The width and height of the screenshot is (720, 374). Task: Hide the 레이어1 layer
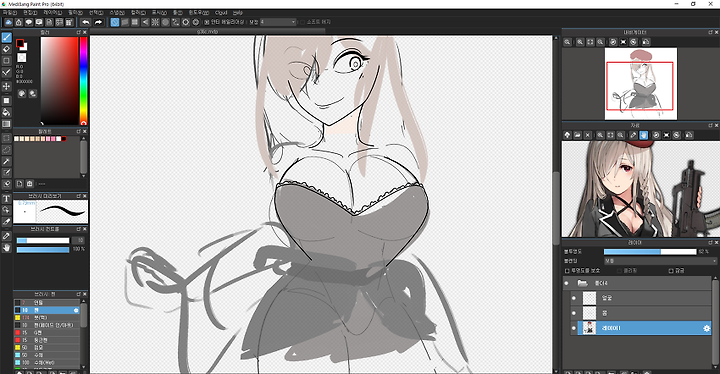(574, 328)
